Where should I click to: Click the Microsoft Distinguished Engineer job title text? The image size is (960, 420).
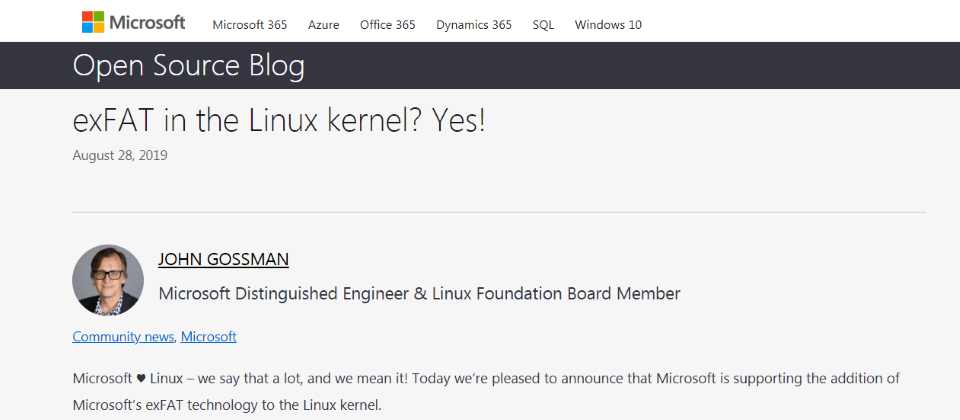(x=419, y=294)
